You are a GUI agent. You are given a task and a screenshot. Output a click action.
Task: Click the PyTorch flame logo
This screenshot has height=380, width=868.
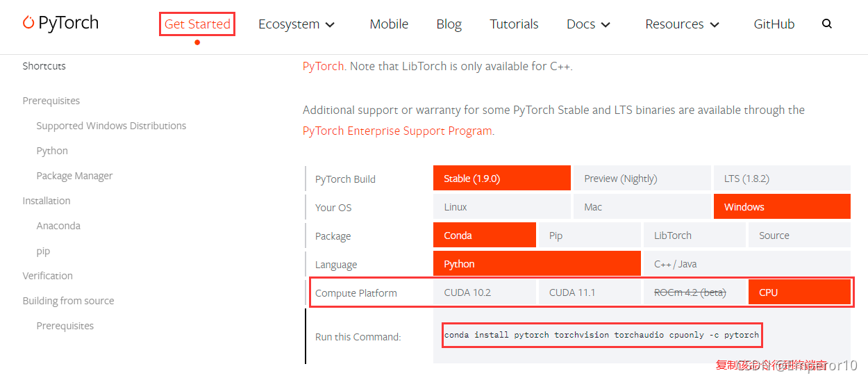29,23
